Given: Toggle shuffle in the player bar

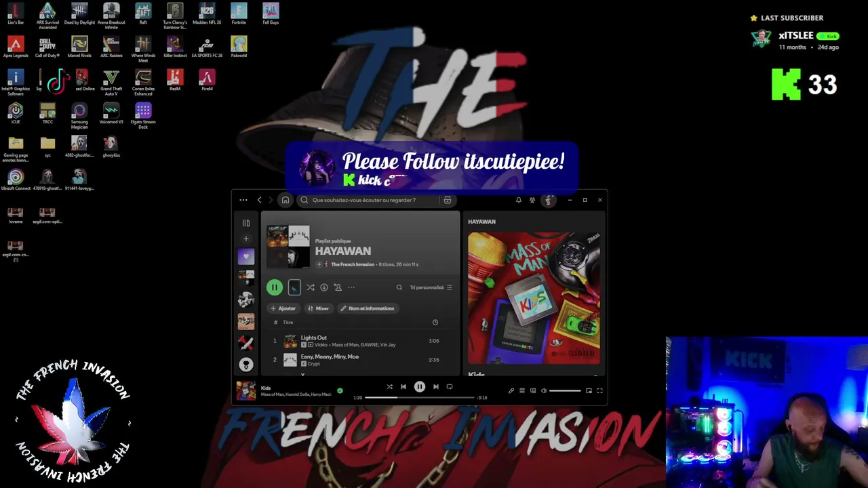Looking at the screenshot, I should point(389,387).
